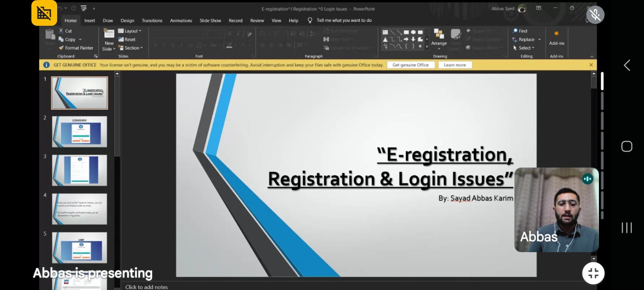644x290 pixels.
Task: Open the Transitions tab
Action: pyautogui.click(x=152, y=21)
